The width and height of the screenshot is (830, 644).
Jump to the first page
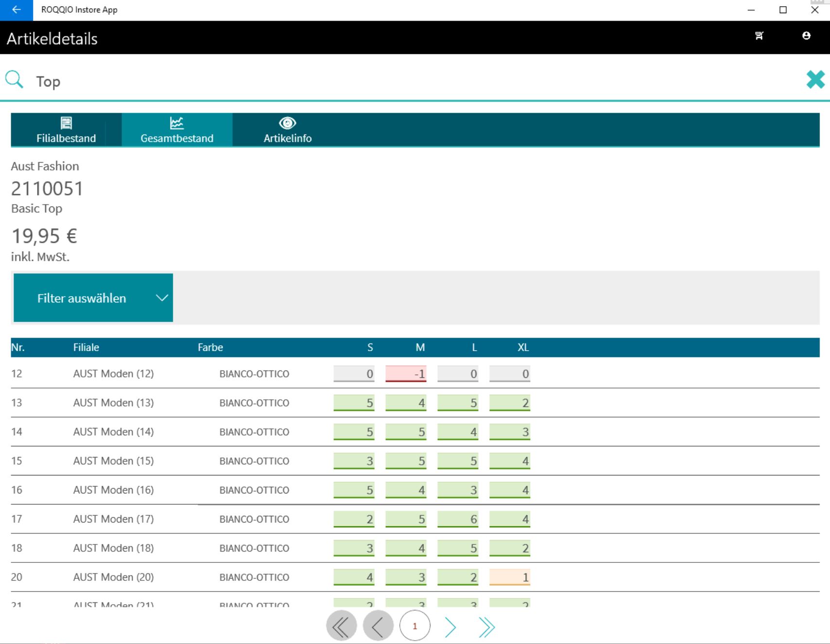click(341, 627)
